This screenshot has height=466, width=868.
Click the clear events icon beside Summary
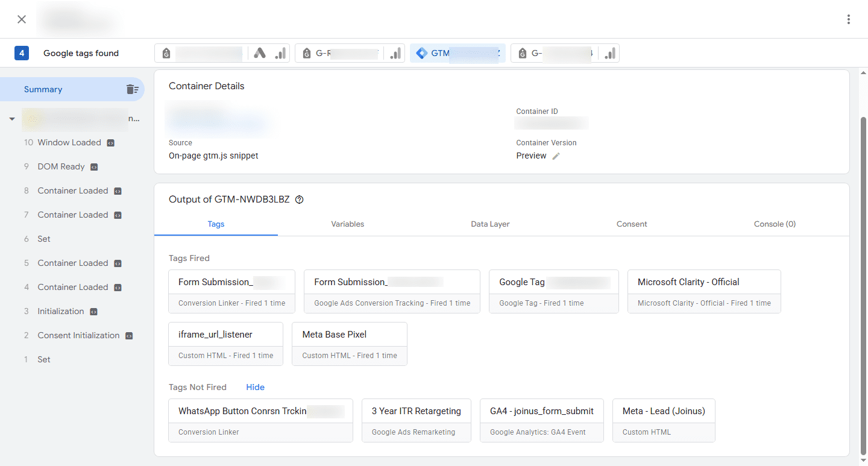(x=132, y=89)
